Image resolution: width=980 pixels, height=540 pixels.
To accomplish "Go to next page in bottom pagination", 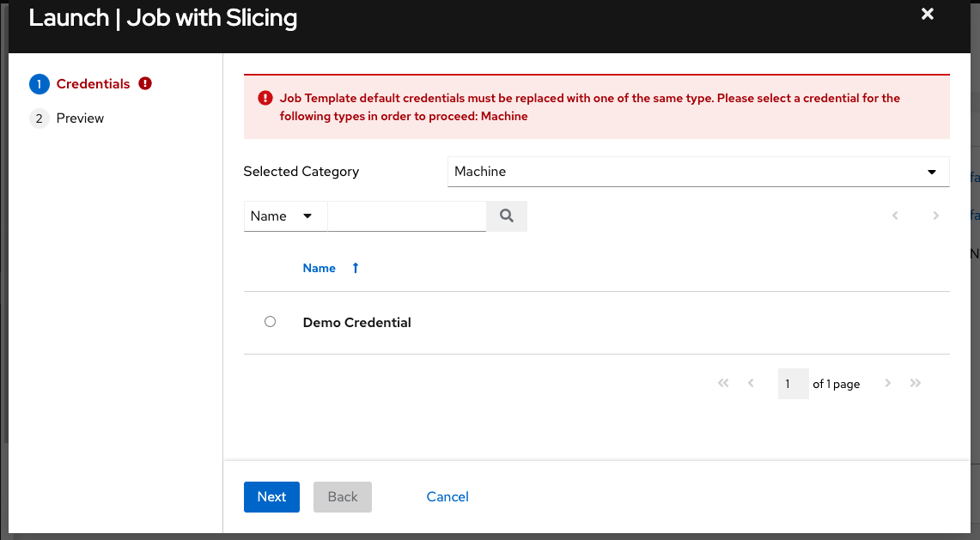I will pyautogui.click(x=887, y=383).
